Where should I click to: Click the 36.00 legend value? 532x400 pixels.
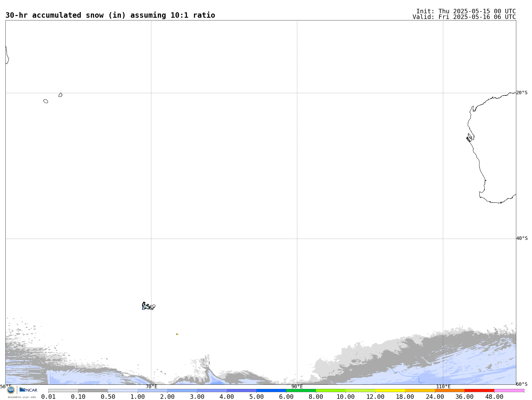[x=465, y=397]
